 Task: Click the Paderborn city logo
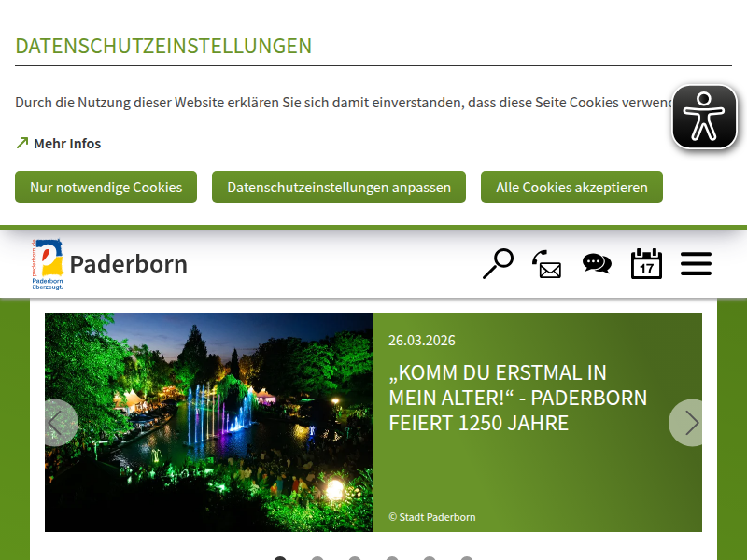[x=48, y=264]
